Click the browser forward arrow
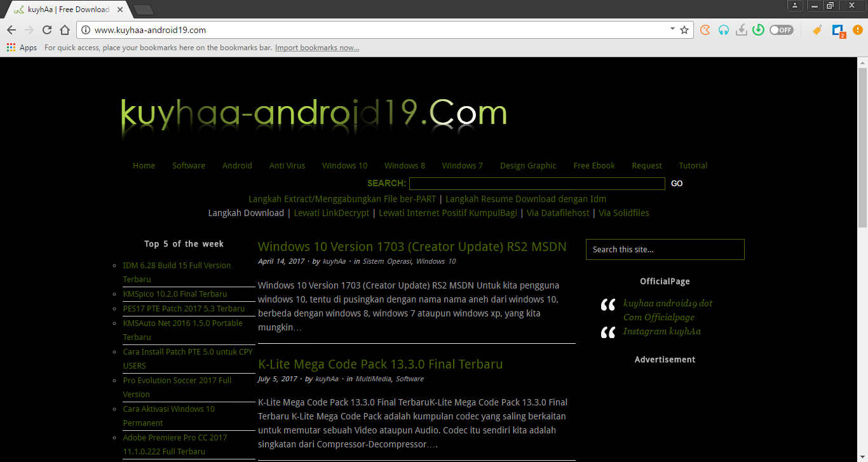This screenshot has width=868, height=462. (29, 30)
